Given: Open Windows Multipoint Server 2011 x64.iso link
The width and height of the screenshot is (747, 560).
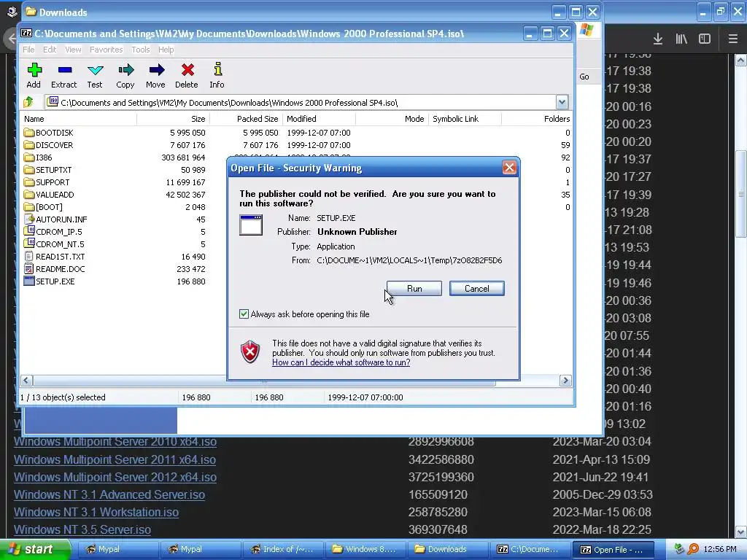Looking at the screenshot, I should 115,459.
